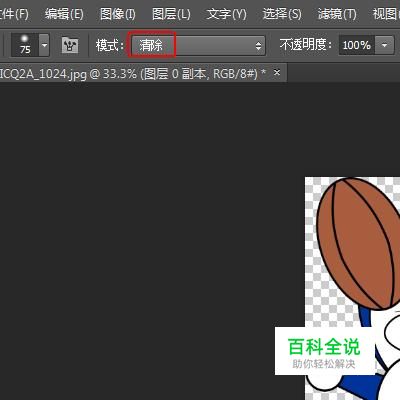Open the 文字(Y) menu
The height and width of the screenshot is (400, 400).
tap(226, 14)
